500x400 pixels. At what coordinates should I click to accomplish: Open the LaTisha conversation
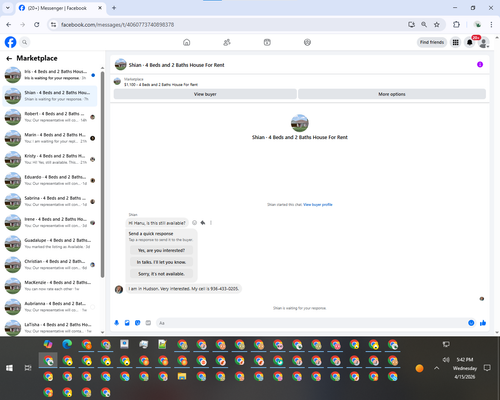(x=50, y=328)
